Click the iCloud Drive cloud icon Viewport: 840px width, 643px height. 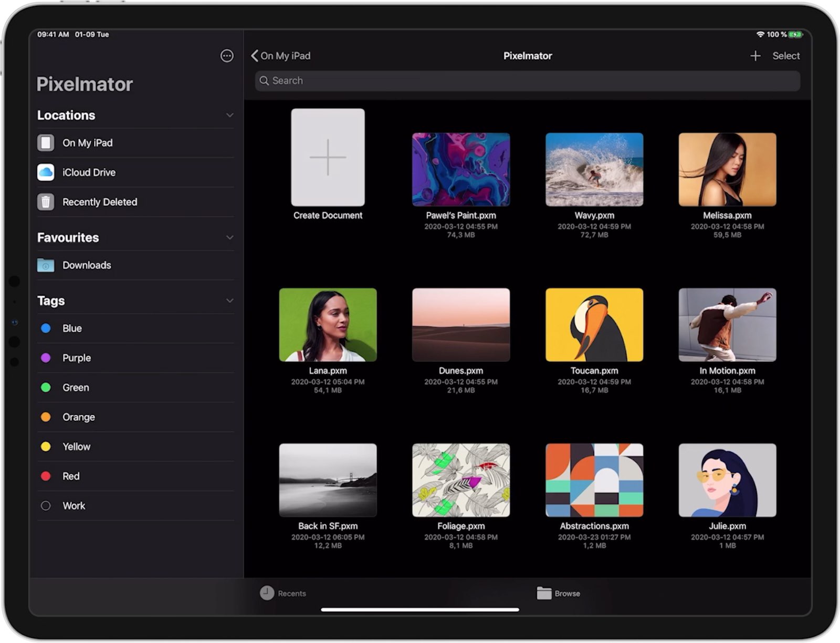[x=46, y=172]
